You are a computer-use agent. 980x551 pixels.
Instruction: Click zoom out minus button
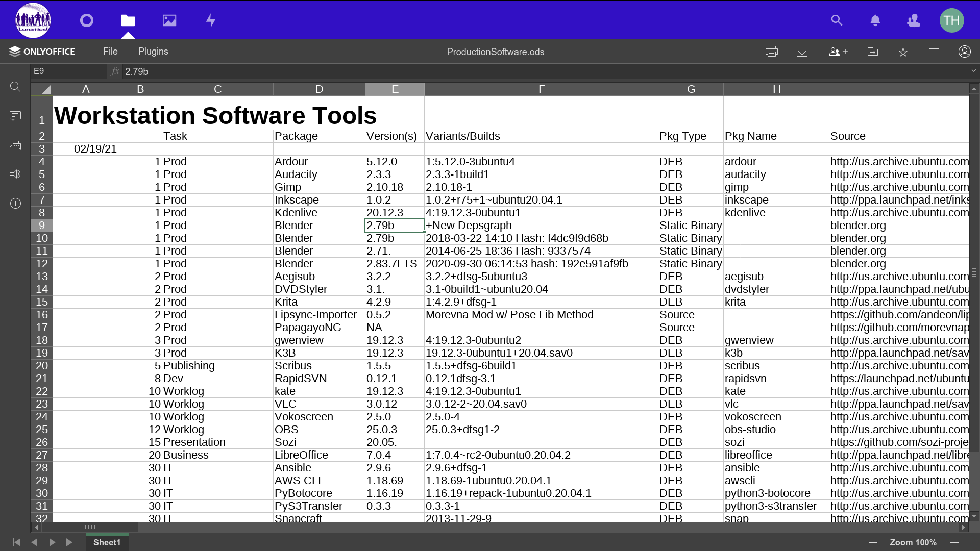pos(873,542)
